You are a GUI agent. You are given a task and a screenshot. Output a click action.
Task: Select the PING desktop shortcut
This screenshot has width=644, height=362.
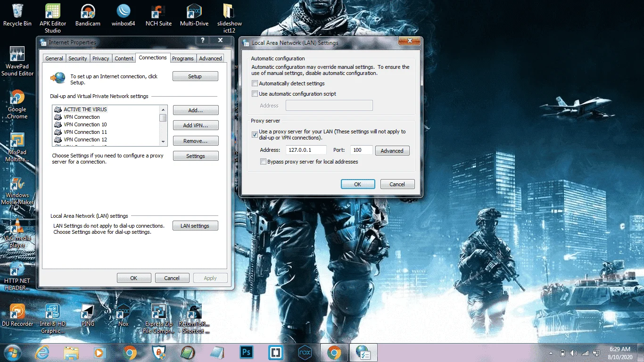88,315
